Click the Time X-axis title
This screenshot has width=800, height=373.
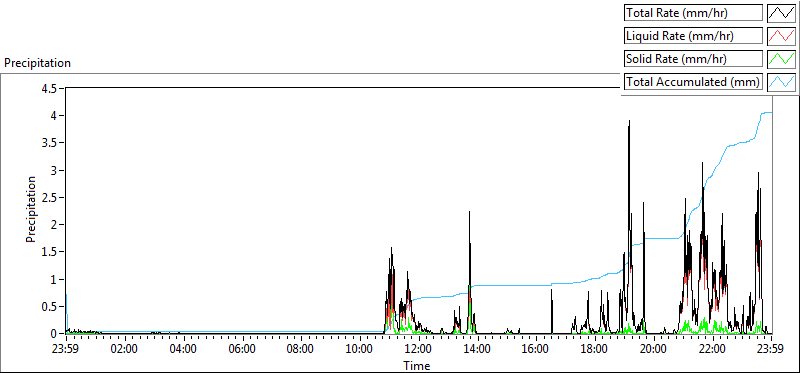417,365
